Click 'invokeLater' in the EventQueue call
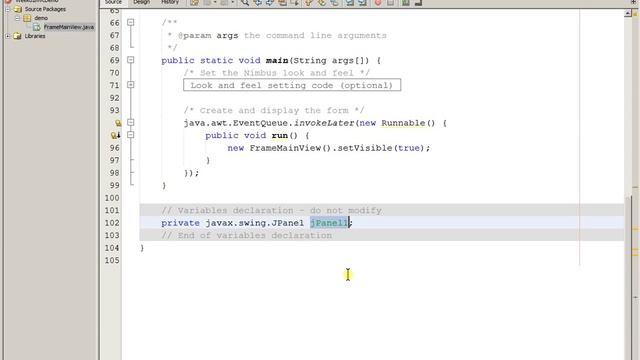Image resolution: width=640 pixels, height=360 pixels. coord(324,123)
